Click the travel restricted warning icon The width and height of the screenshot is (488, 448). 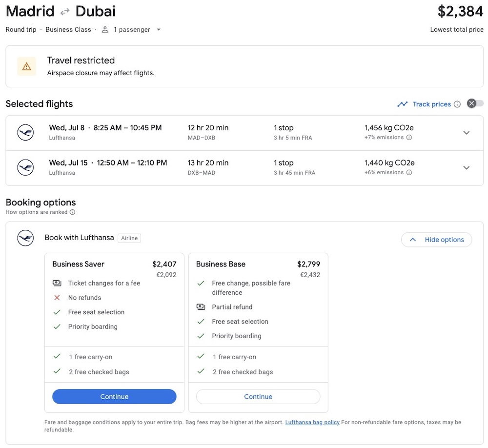pos(26,66)
